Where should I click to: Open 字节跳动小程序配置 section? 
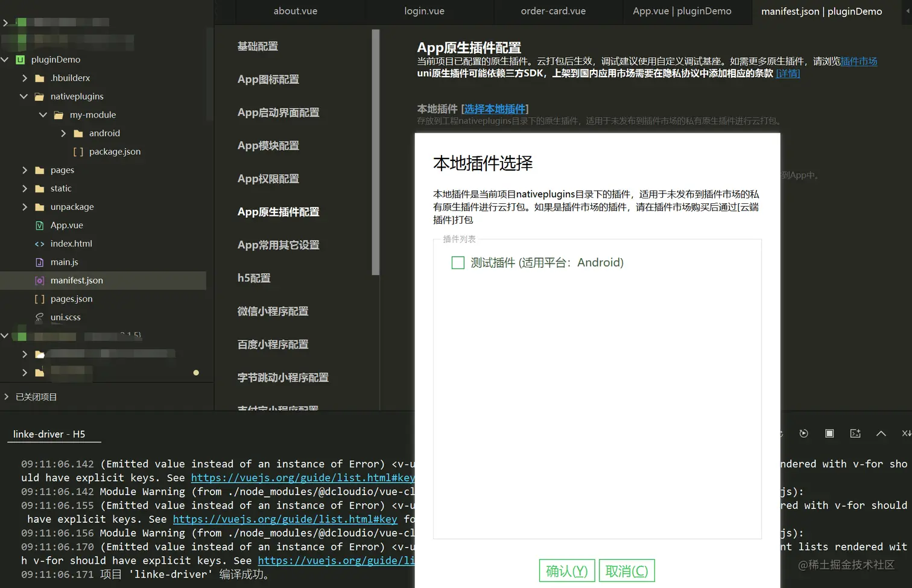[283, 378]
